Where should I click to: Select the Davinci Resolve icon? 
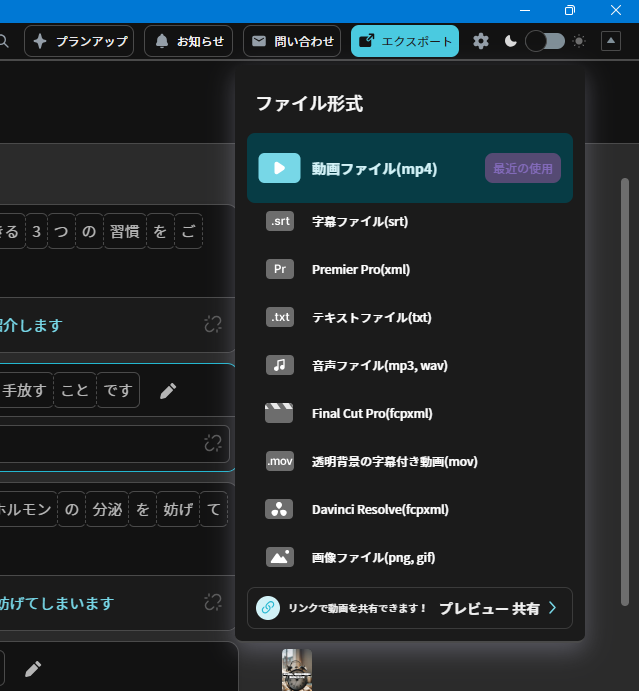(279, 509)
